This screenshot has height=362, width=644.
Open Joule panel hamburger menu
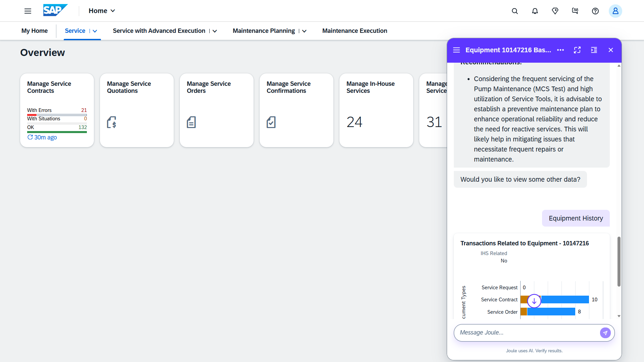(x=457, y=50)
